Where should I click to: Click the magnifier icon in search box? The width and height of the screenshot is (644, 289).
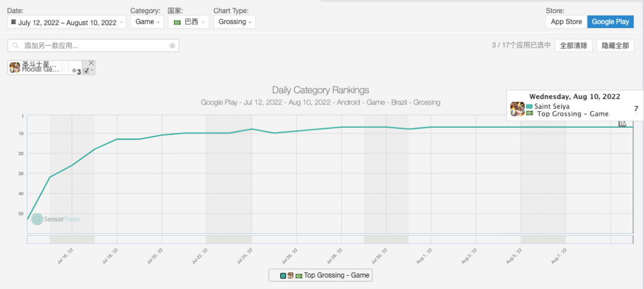pos(16,46)
